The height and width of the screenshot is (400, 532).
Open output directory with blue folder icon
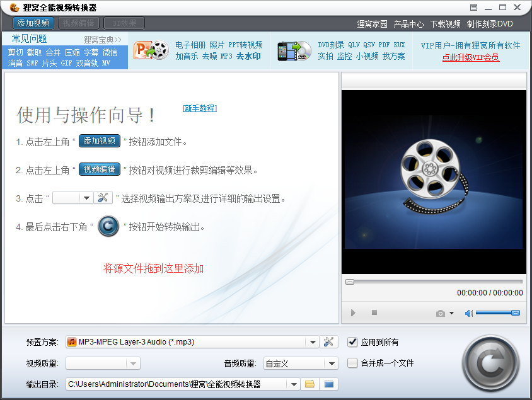click(x=328, y=384)
